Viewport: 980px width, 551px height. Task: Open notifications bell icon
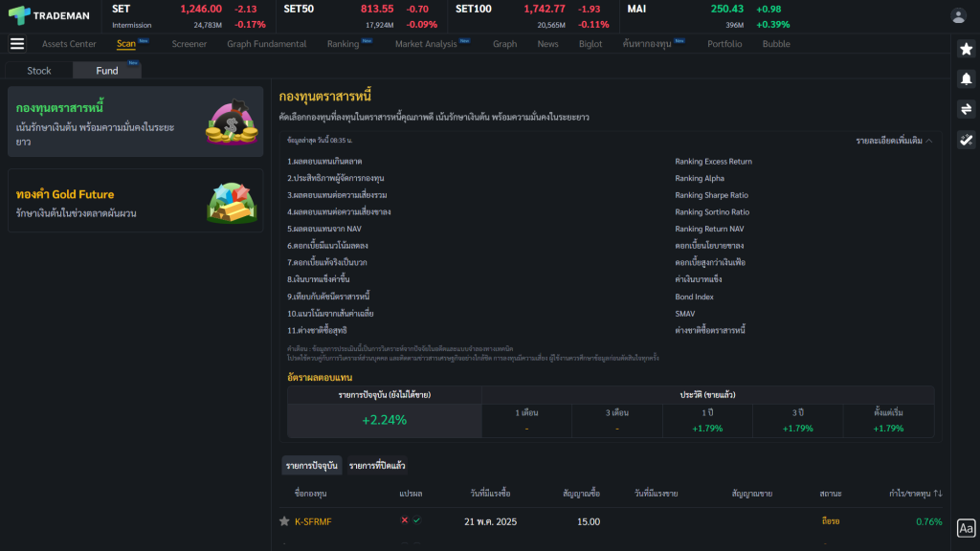click(x=967, y=79)
